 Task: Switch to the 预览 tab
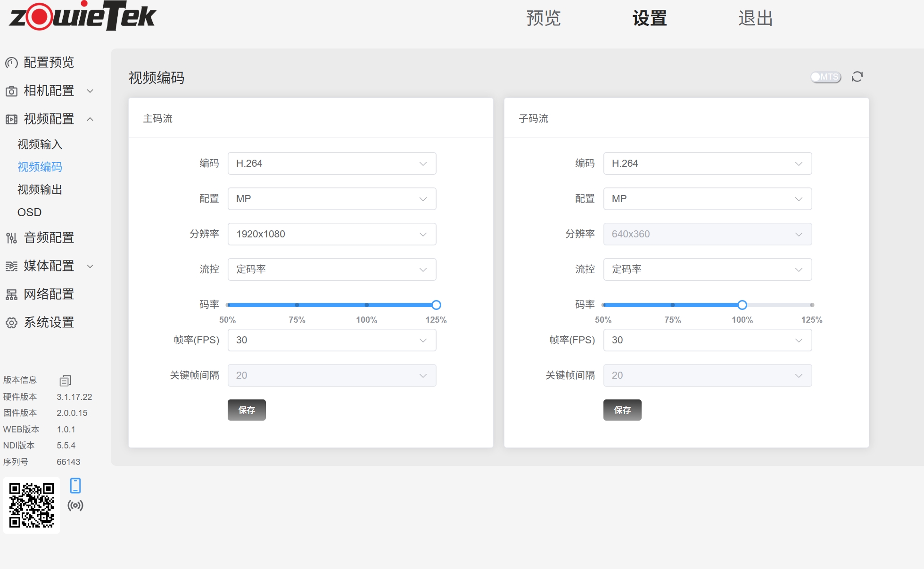click(543, 18)
